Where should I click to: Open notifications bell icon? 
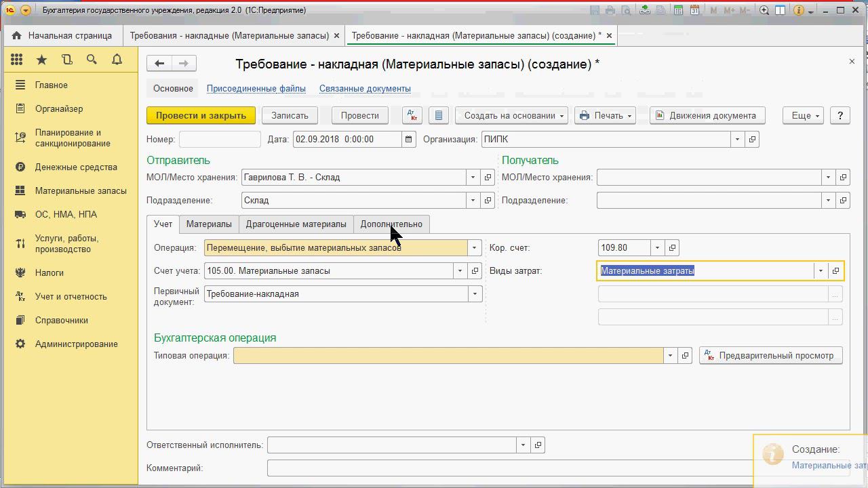117,60
